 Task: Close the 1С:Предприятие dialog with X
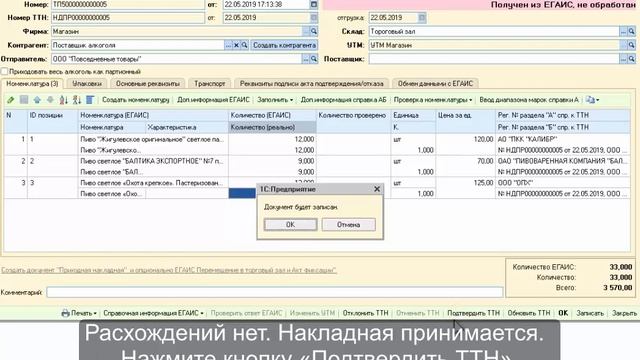(377, 189)
